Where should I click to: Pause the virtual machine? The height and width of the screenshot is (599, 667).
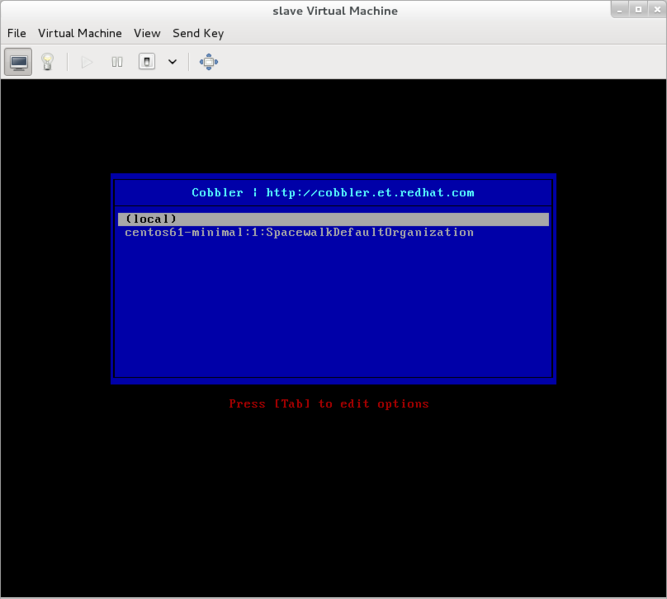117,62
